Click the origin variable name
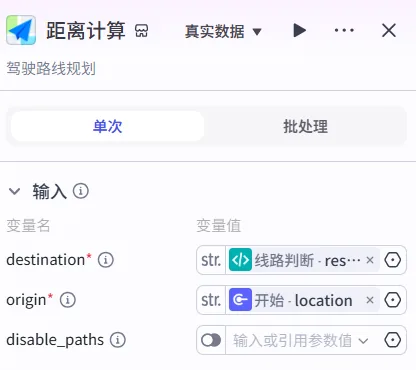The height and width of the screenshot is (370, 416). tap(26, 300)
